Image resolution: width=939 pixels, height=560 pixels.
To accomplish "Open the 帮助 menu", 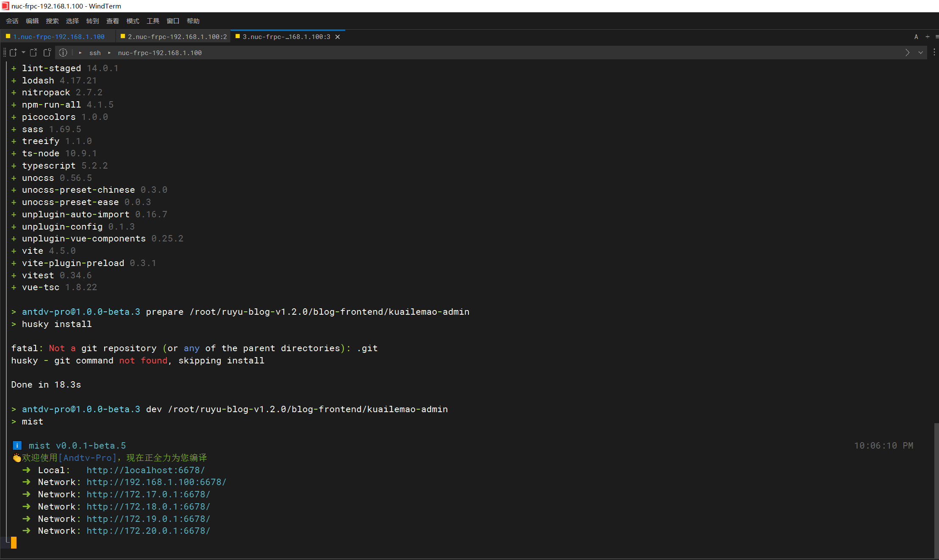I will click(193, 21).
